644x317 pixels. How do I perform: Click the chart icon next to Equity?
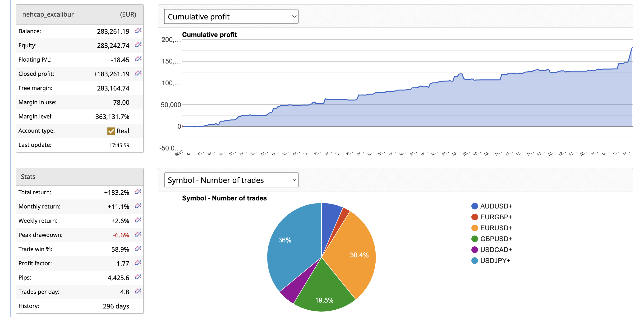138,45
